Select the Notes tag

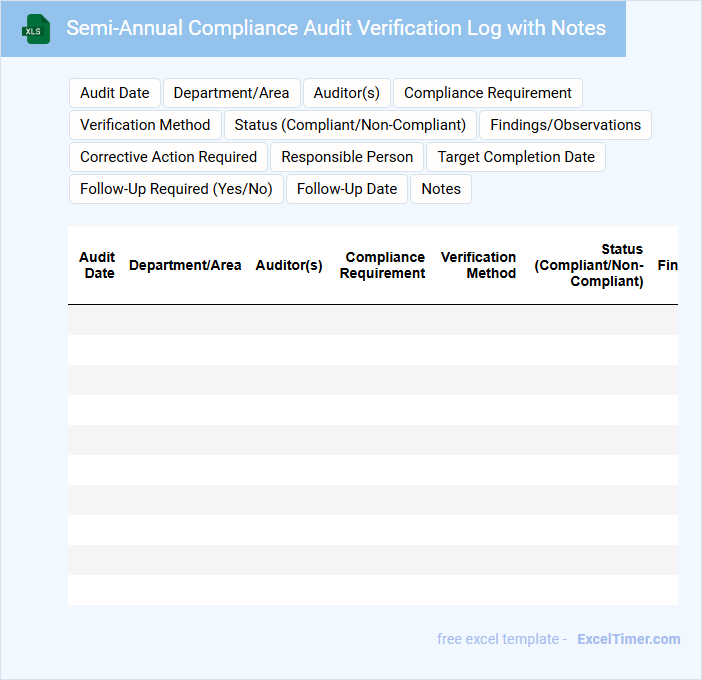[x=441, y=189]
